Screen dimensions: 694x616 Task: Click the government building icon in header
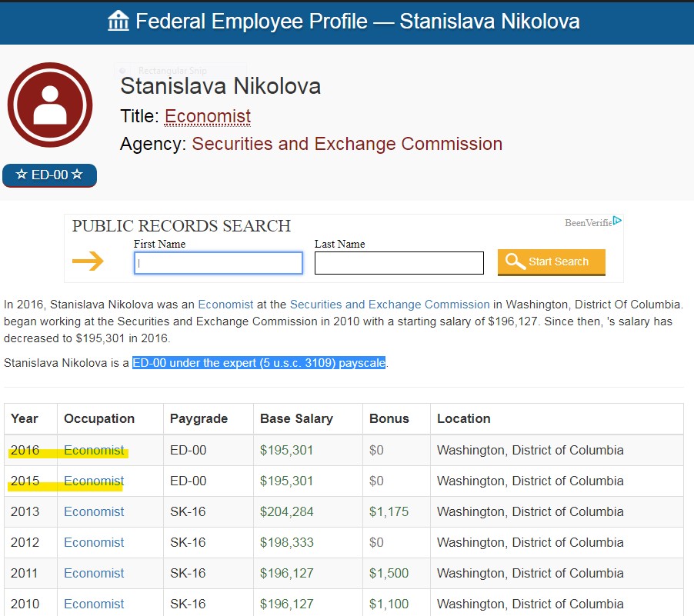118,22
